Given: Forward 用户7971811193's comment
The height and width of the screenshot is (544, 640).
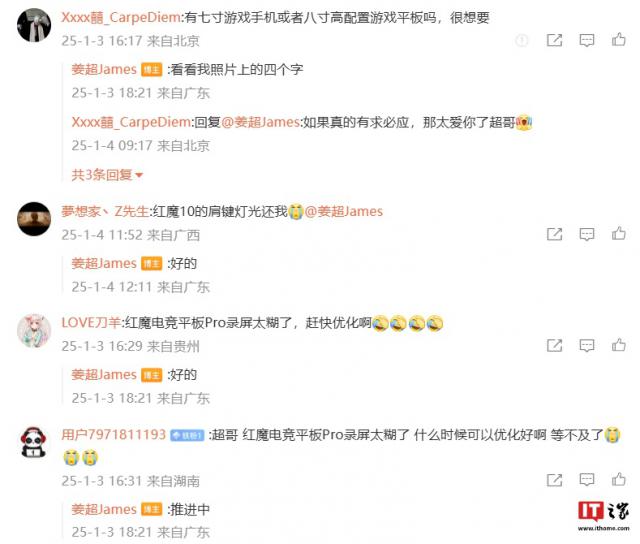Looking at the screenshot, I should click(x=554, y=480).
